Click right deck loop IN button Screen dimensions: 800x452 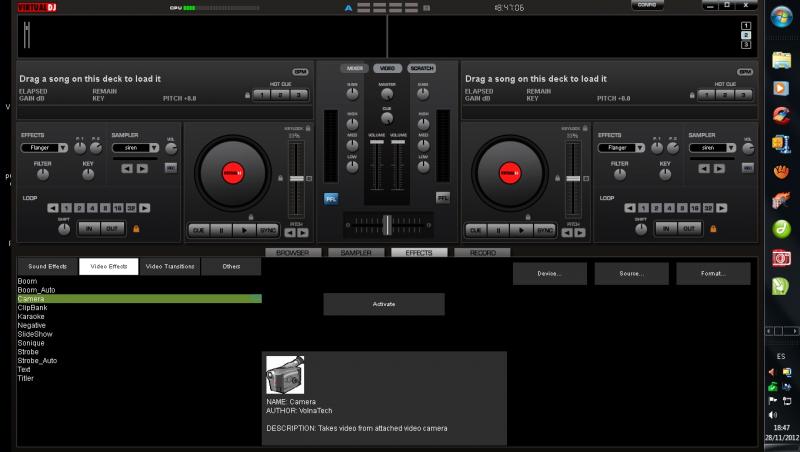666,229
